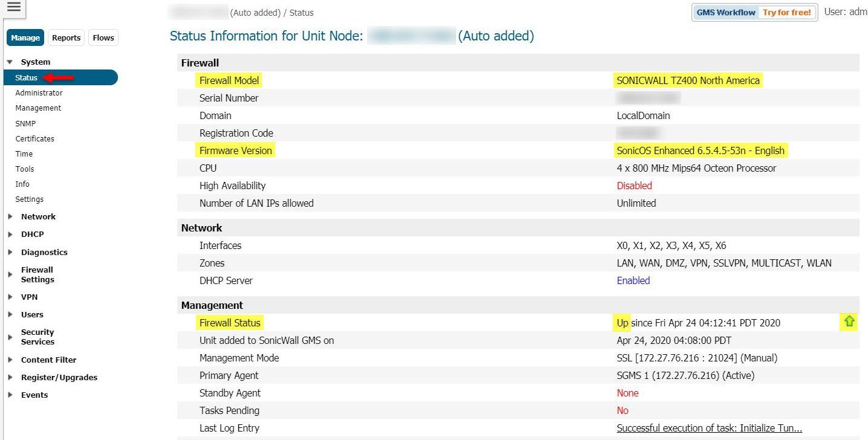Select SNMP in the System menu
Image resolution: width=868 pixels, height=440 pixels.
(25, 123)
